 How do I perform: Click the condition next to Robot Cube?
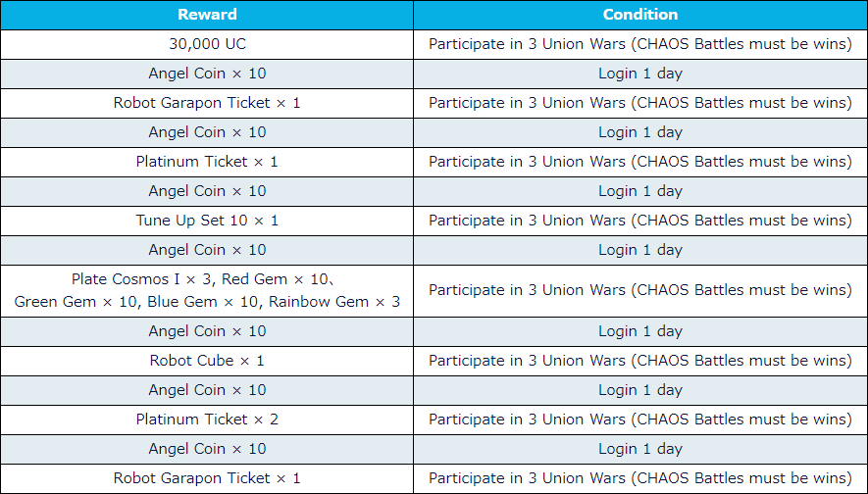(639, 361)
